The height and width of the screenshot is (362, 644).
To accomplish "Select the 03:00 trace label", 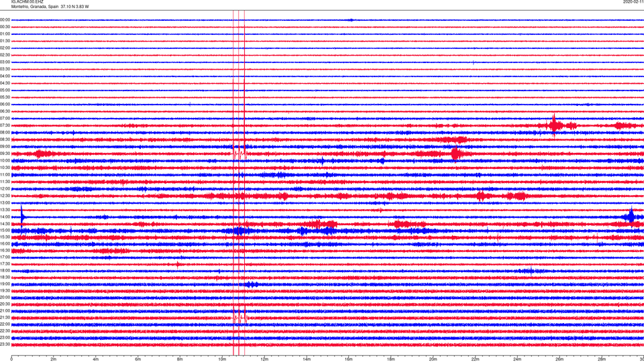I will (5, 62).
